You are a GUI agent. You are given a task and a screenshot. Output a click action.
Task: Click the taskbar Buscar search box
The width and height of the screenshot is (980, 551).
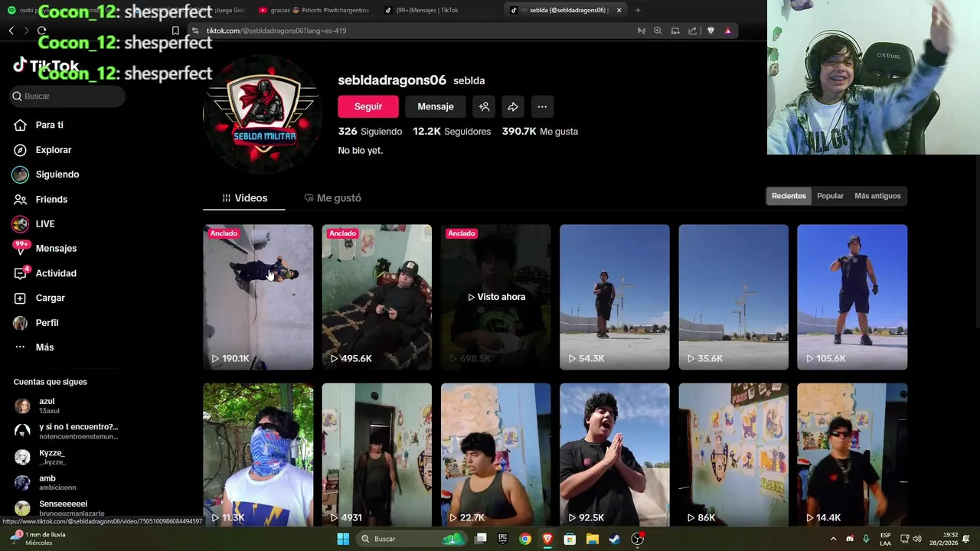click(412, 539)
